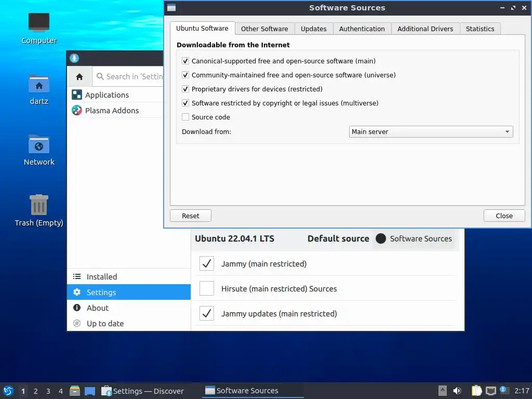Switch to the Ubuntu Software tab
This screenshot has width=532, height=399.
coord(202,29)
